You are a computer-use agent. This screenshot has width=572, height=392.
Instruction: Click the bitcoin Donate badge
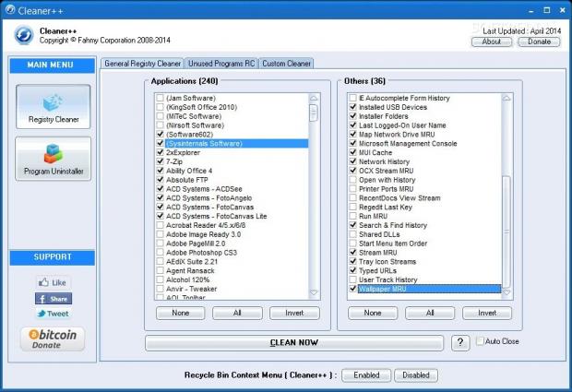pos(53,339)
